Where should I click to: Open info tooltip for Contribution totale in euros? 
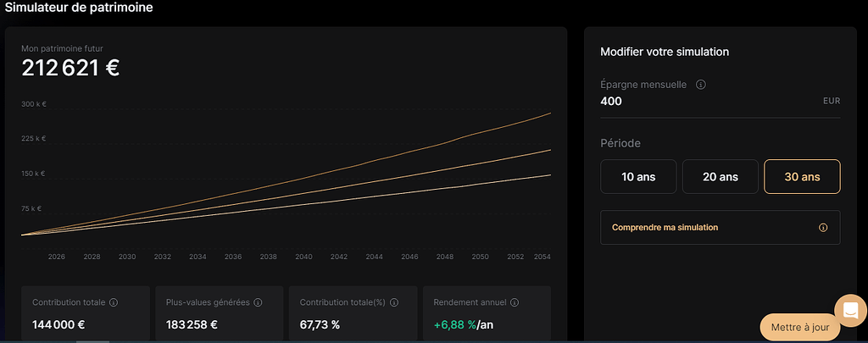tap(114, 302)
